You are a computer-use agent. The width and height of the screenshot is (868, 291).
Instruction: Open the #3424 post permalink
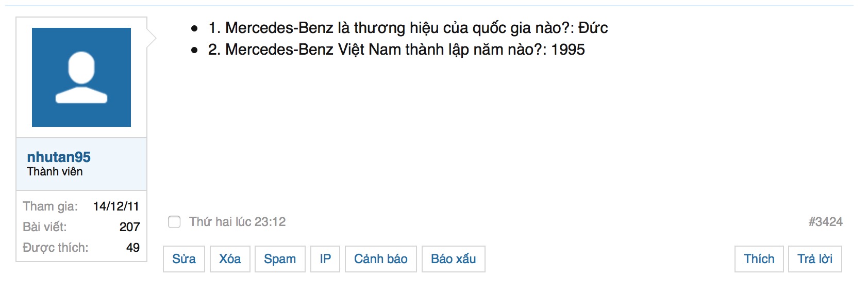[826, 222]
